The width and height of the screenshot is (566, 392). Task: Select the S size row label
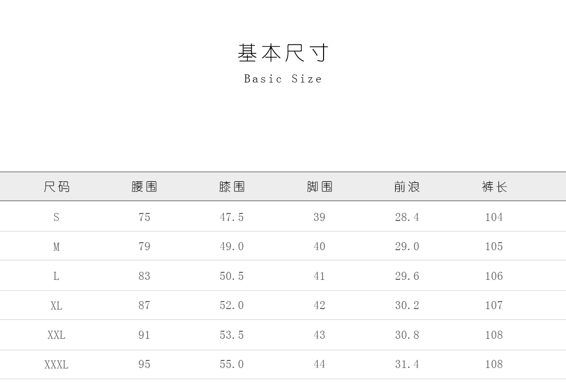point(57,217)
